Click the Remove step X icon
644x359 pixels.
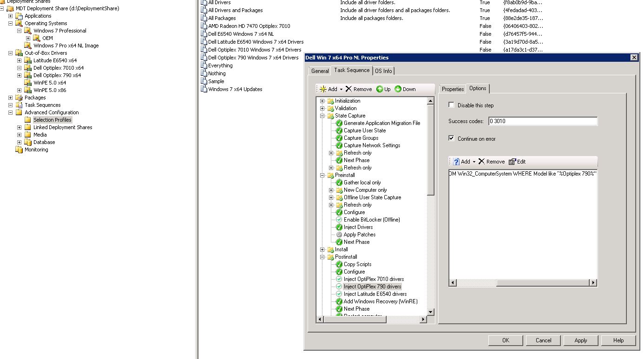348,89
